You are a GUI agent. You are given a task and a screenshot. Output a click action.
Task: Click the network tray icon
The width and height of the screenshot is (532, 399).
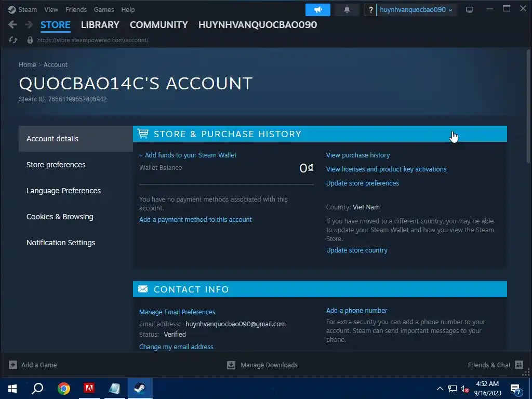coord(453,389)
